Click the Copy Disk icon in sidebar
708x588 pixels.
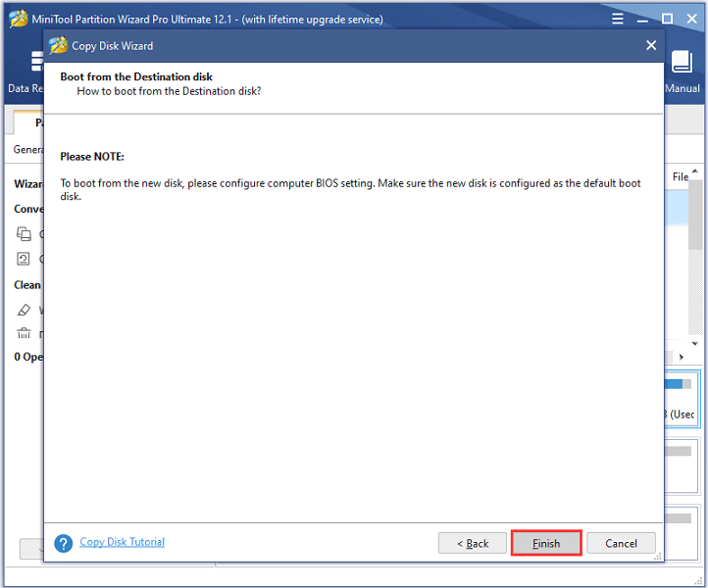pyautogui.click(x=24, y=234)
